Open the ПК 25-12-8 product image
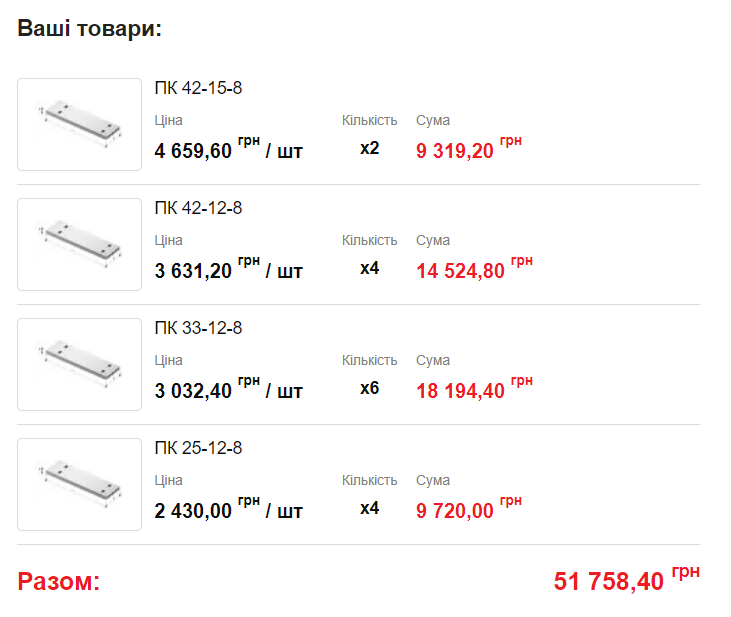This screenshot has width=731, height=617. [80, 484]
